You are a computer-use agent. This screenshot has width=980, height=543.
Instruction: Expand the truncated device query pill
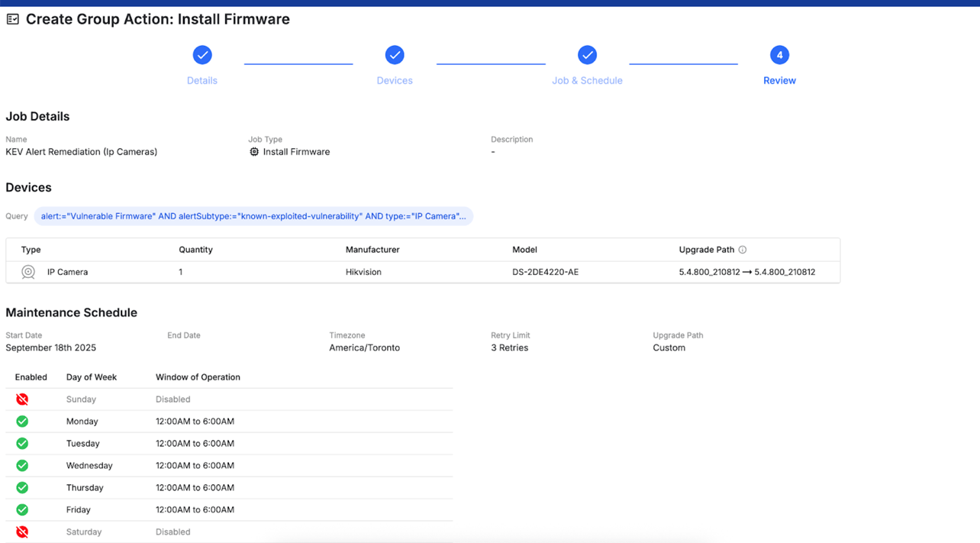point(253,216)
